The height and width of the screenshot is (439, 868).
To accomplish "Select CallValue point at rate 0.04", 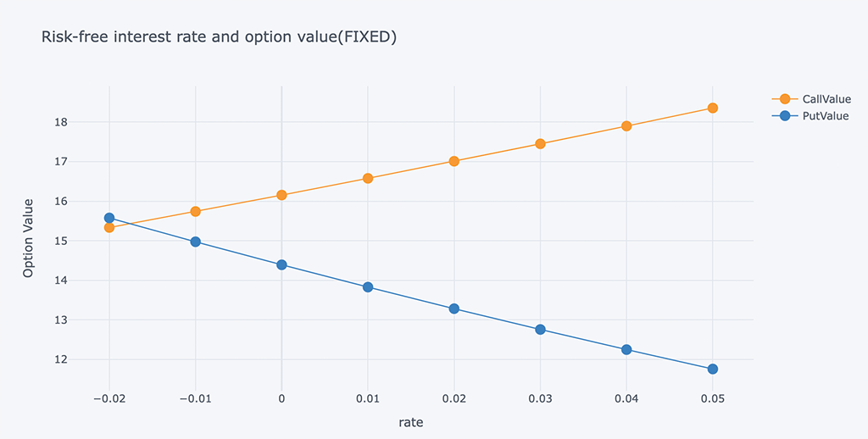I will click(626, 126).
